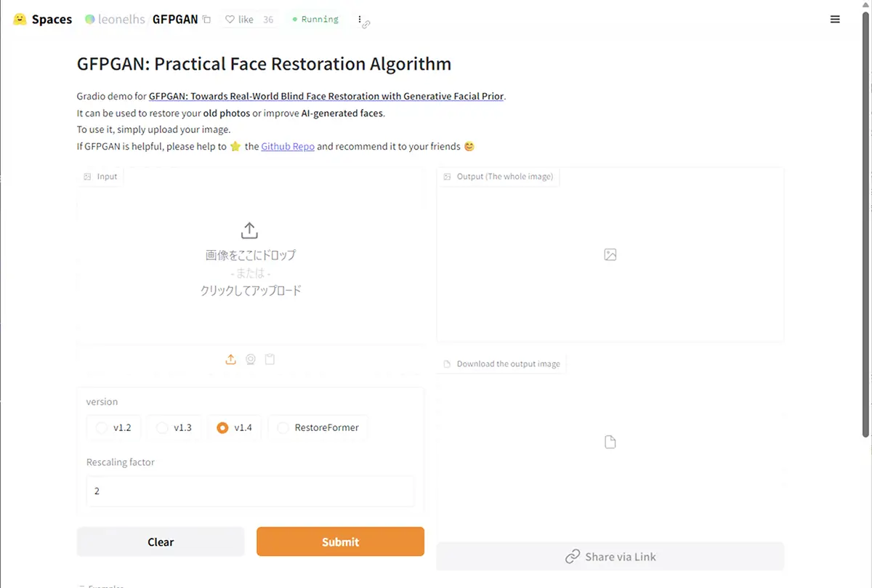Click the Spaces menu item in the header
This screenshot has width=872, height=588.
[x=51, y=19]
